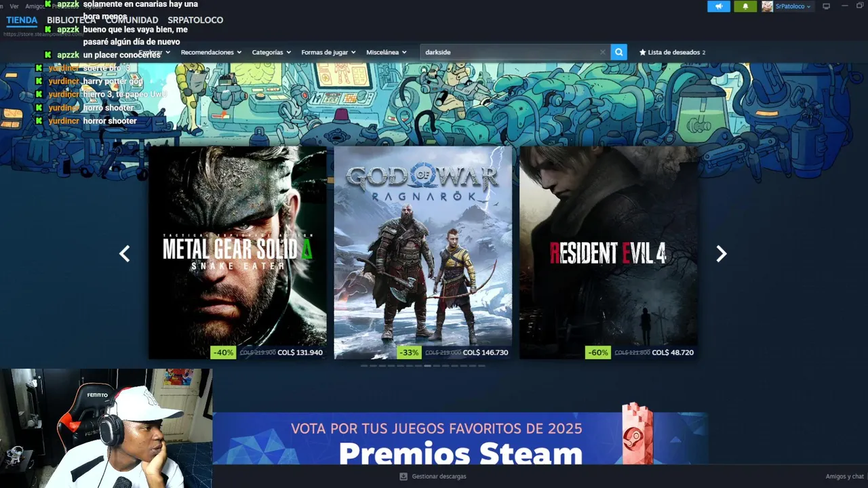
Task: Open the Amigos y chat panel
Action: click(844, 476)
